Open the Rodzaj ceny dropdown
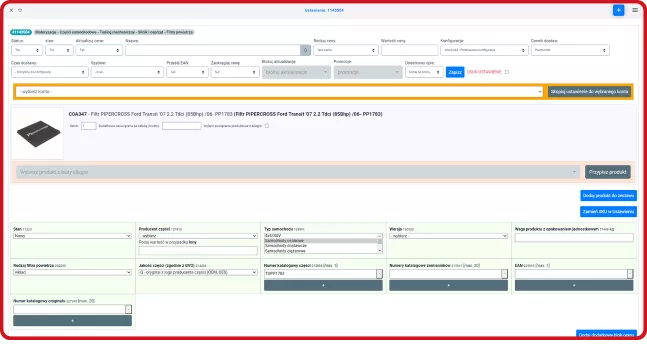647x364 pixels. 346,50
